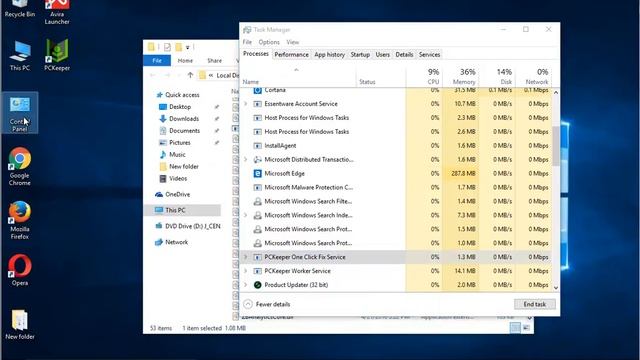Image resolution: width=640 pixels, height=360 pixels.
Task: Expand PCKeeper Worker Service process
Action: tap(246, 271)
